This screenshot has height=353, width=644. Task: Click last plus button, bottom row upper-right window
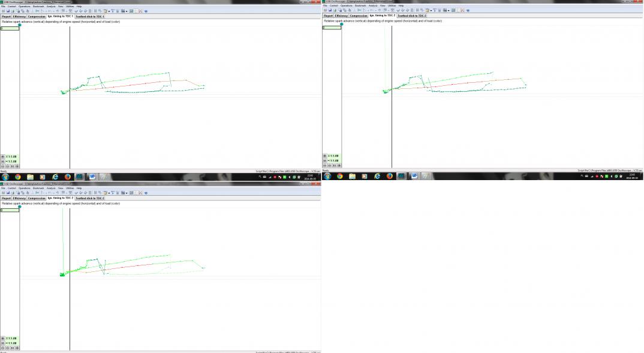pyautogui.click(x=339, y=165)
